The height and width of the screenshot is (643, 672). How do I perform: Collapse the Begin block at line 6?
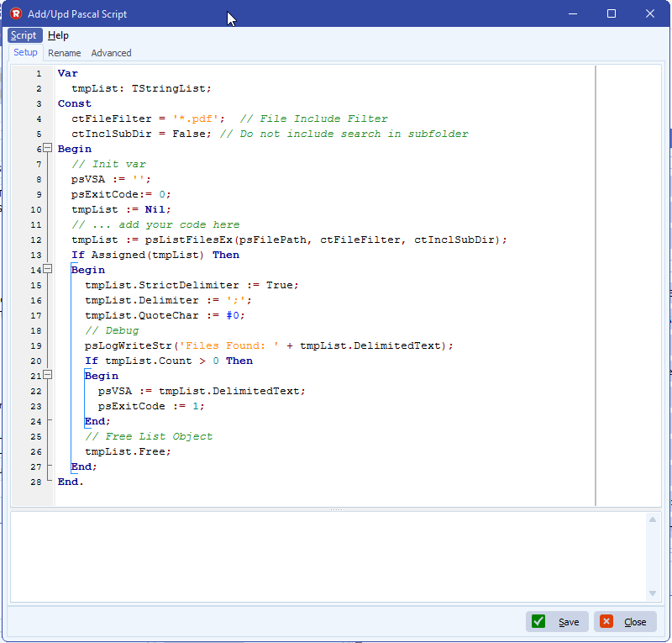click(48, 148)
